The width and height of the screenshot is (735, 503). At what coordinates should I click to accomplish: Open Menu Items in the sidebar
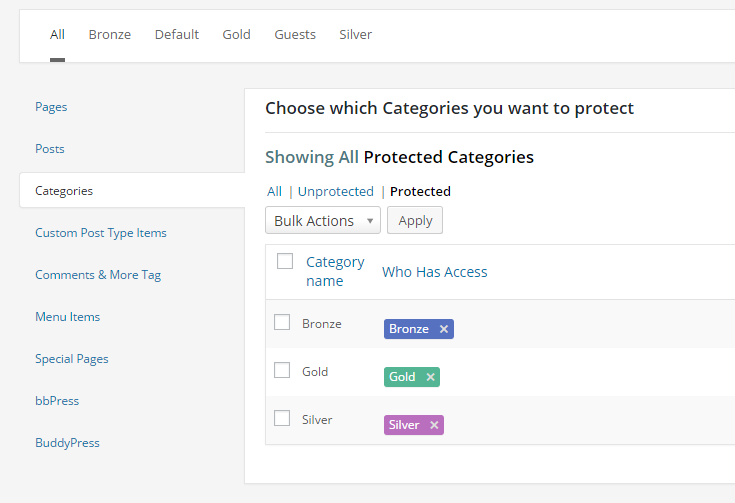[x=68, y=317]
